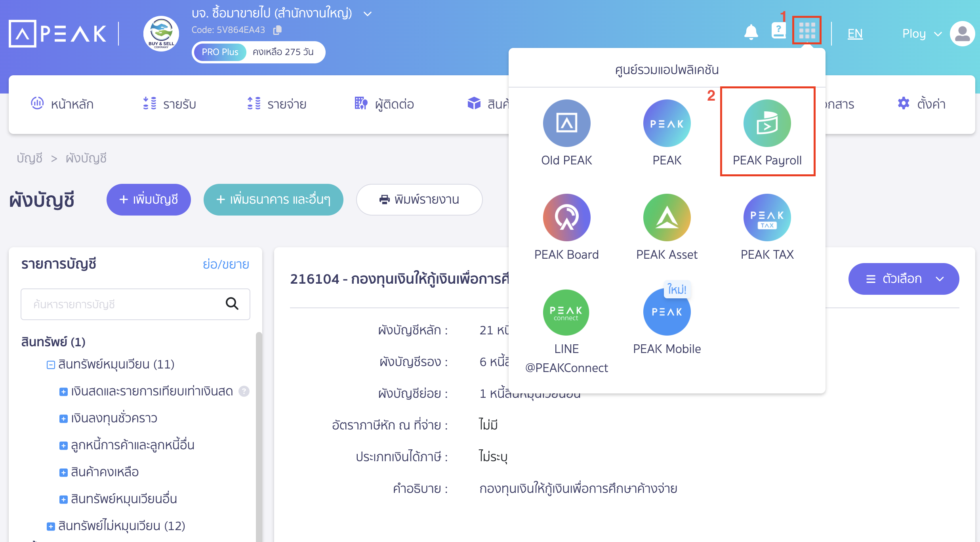Screen dimensions: 980x542
Task: Click the Buy & Sell company logo
Action: (x=161, y=34)
